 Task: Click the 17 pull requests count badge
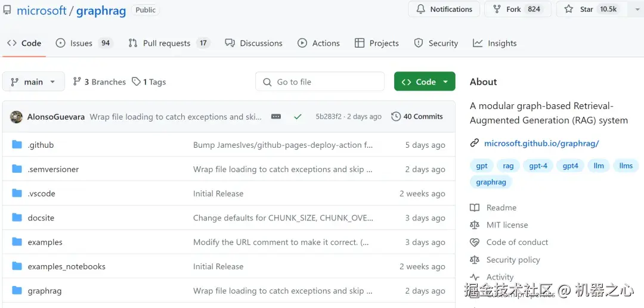[x=203, y=43]
